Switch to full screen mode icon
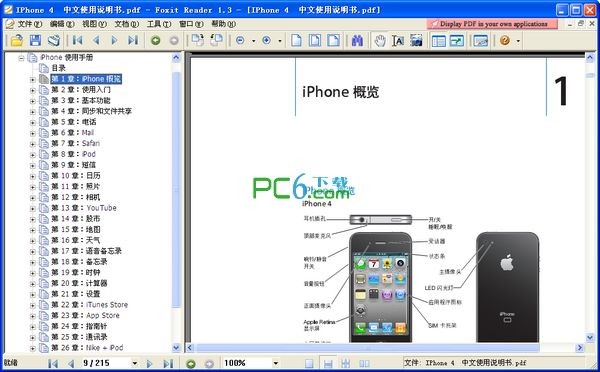Image resolution: width=600 pixels, height=372 pixels. 457,41
